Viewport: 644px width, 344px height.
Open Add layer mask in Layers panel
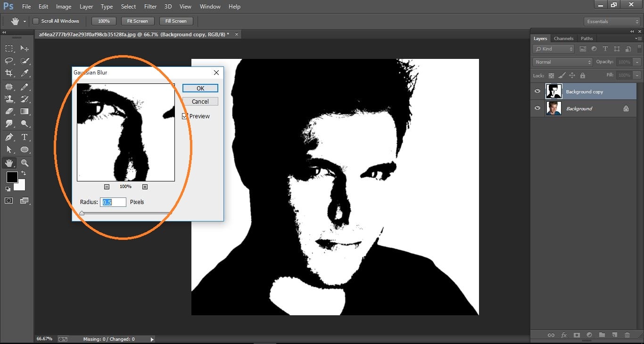577,335
